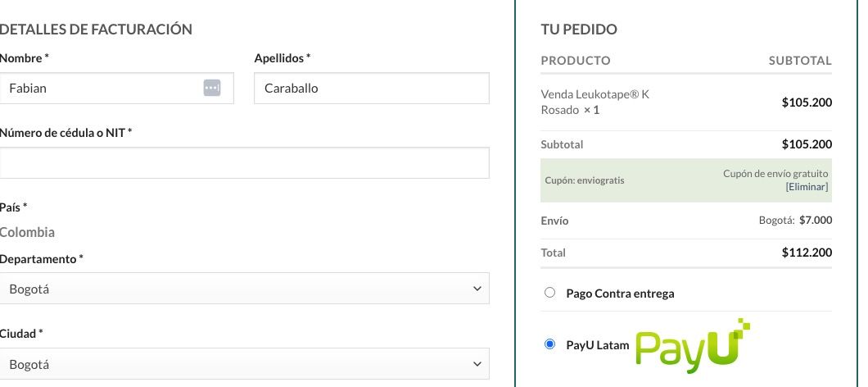
Task: Select the Pago Contra entrega radio option
Action: (x=549, y=293)
